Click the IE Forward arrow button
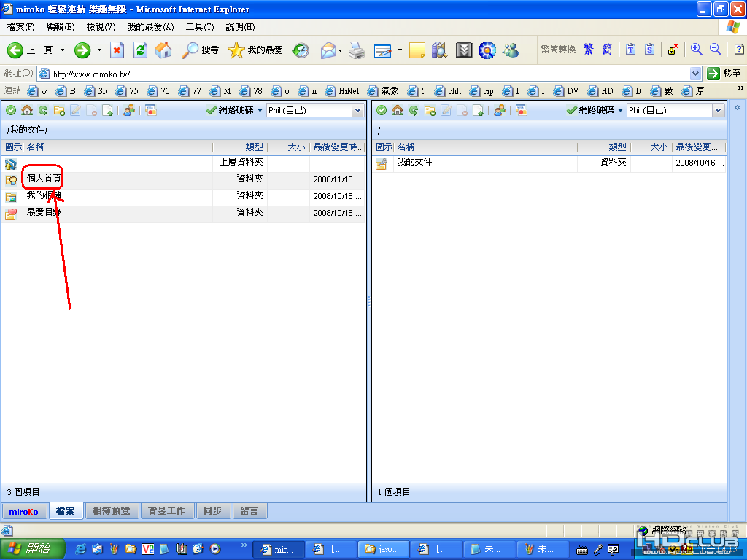 (82, 50)
